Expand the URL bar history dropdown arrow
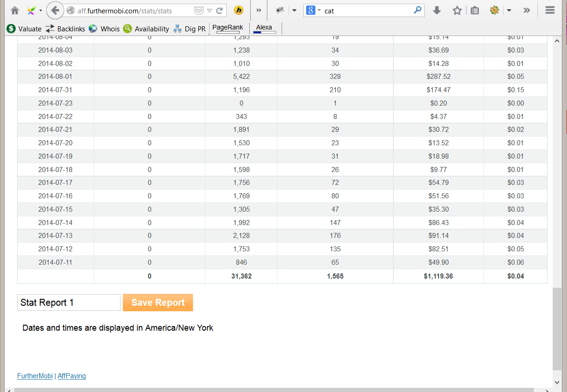This screenshot has height=392, width=567. pyautogui.click(x=210, y=11)
